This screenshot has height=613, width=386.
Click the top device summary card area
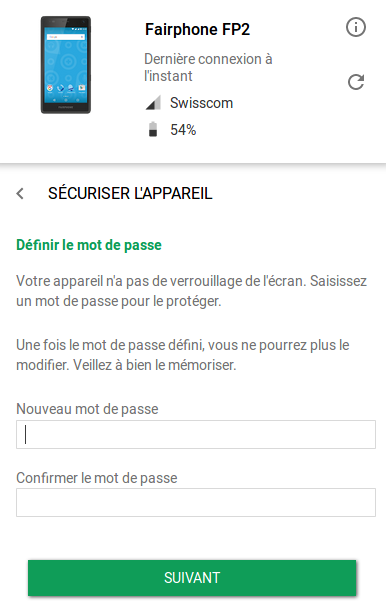(x=193, y=81)
